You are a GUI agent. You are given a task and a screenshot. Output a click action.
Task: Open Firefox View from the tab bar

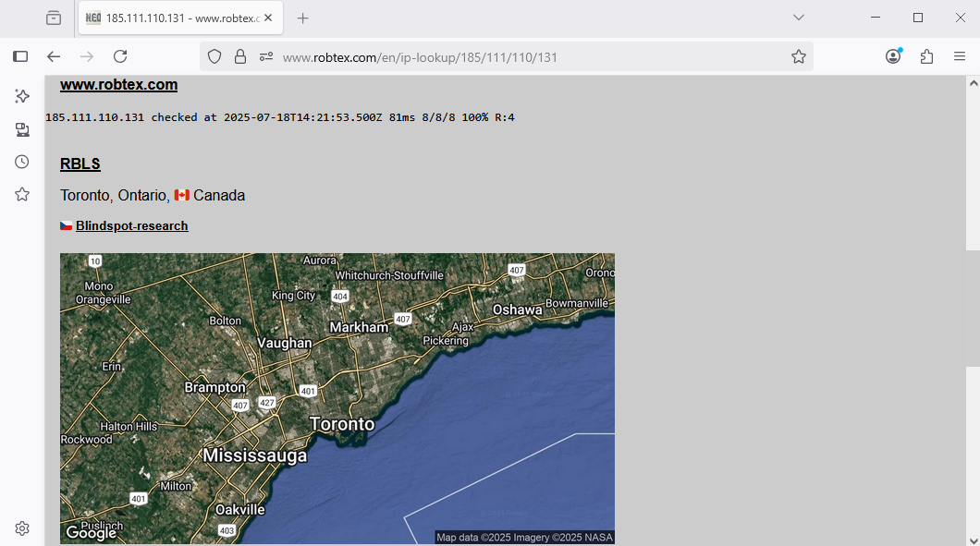tap(54, 18)
